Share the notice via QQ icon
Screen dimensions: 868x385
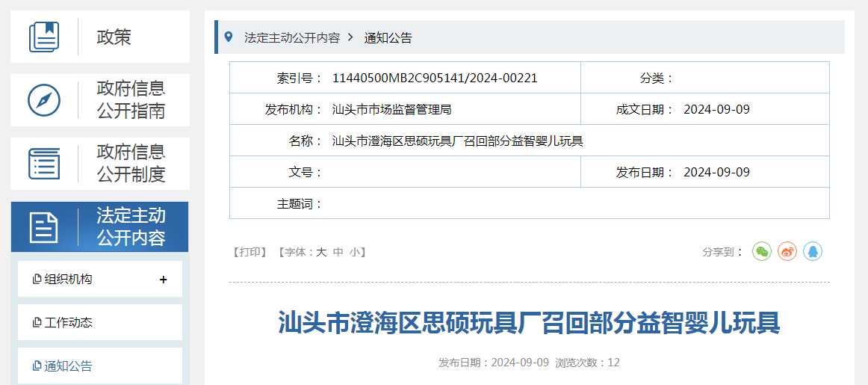tap(812, 252)
